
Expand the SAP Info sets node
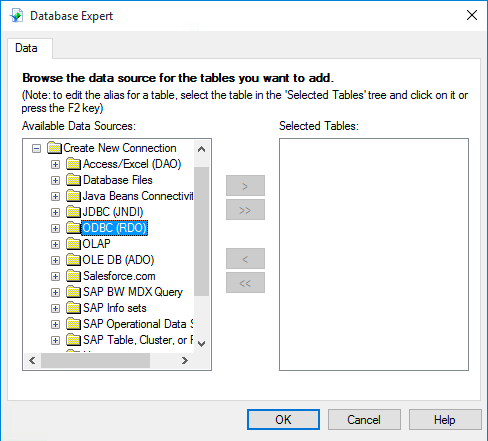click(x=55, y=308)
